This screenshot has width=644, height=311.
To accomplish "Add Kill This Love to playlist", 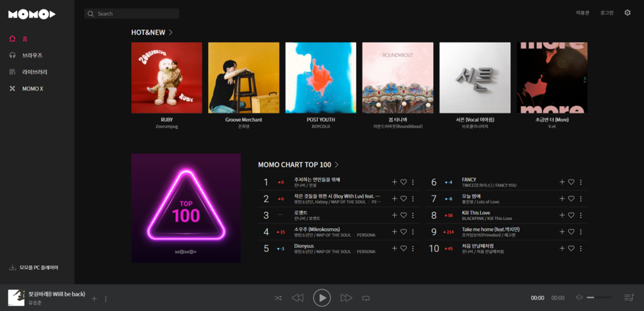I will [x=562, y=215].
